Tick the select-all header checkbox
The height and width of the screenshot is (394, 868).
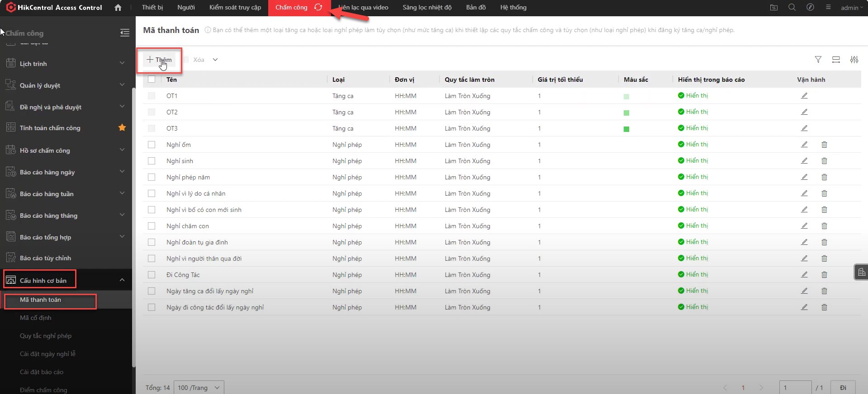(152, 80)
